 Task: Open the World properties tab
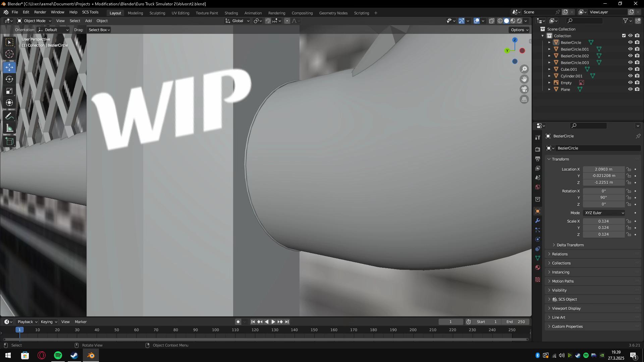[x=538, y=187]
